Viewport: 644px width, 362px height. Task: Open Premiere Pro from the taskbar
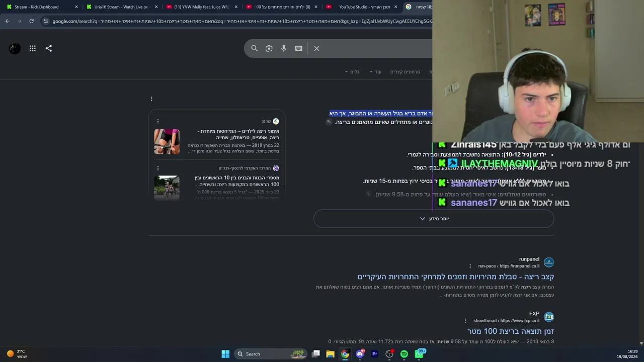(x=374, y=354)
